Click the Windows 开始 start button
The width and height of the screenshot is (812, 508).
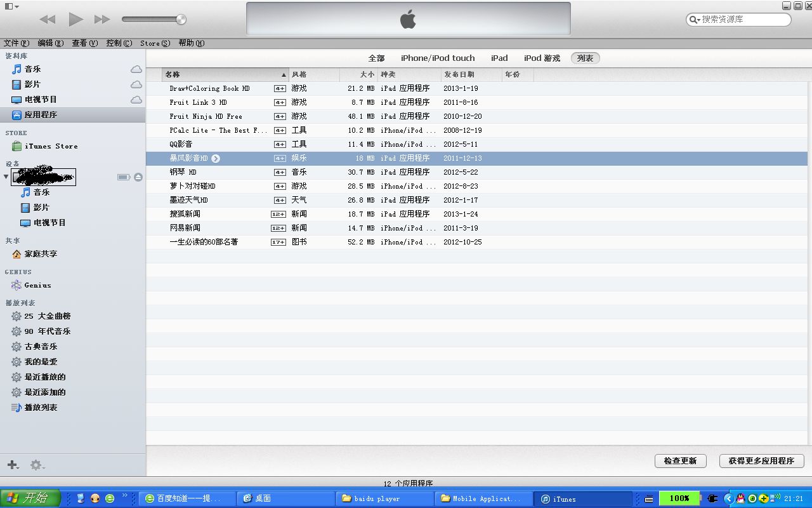[30, 498]
